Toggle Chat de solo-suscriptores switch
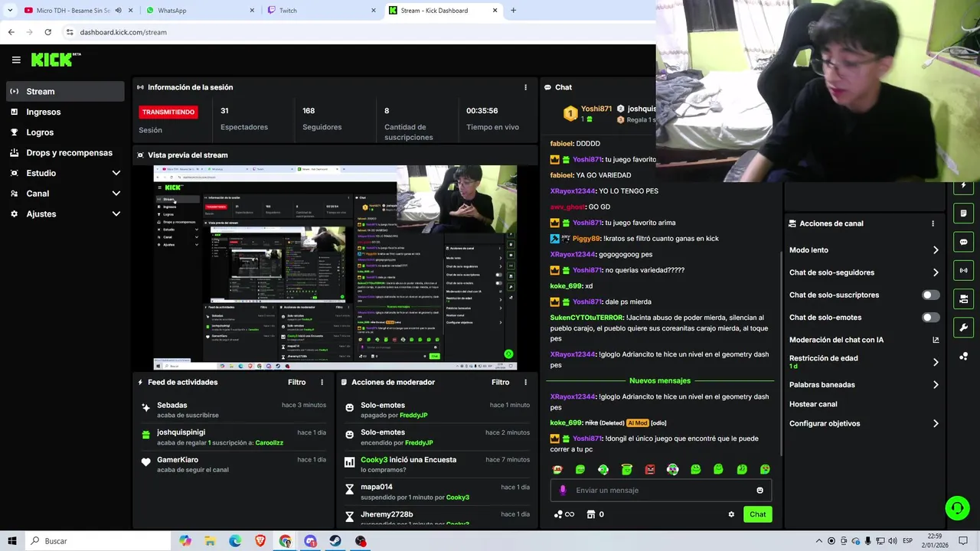 [930, 295]
